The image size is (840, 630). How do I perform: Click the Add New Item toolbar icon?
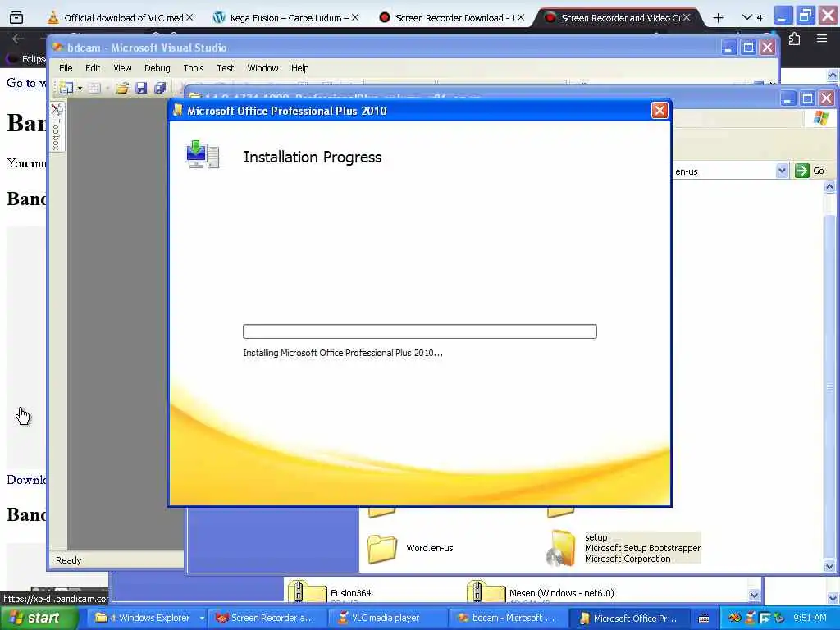94,88
